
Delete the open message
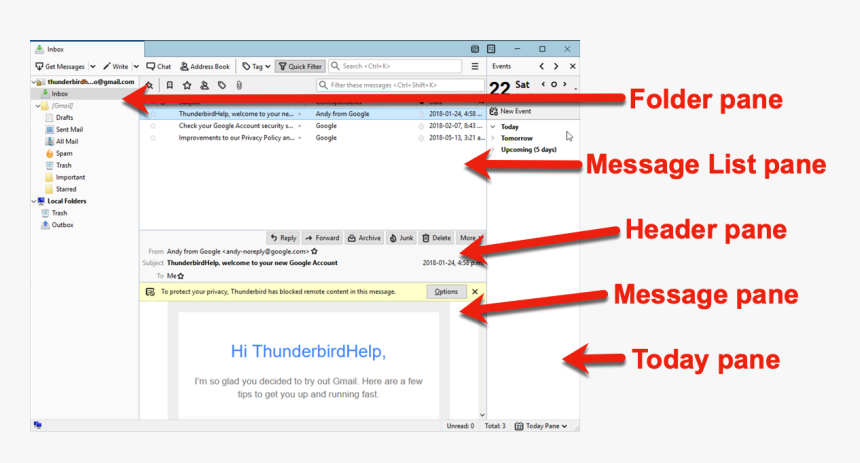pos(436,238)
